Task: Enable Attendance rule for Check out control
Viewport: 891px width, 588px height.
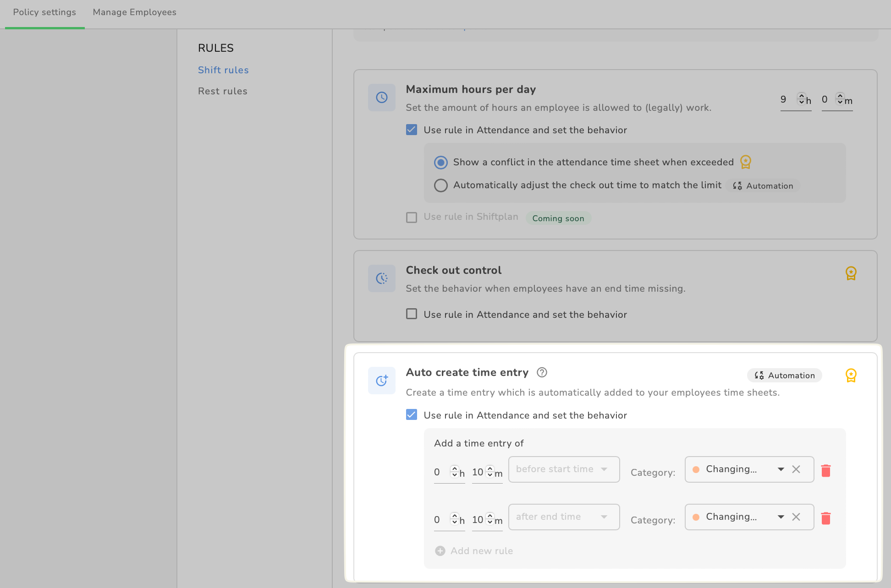Action: pos(412,314)
